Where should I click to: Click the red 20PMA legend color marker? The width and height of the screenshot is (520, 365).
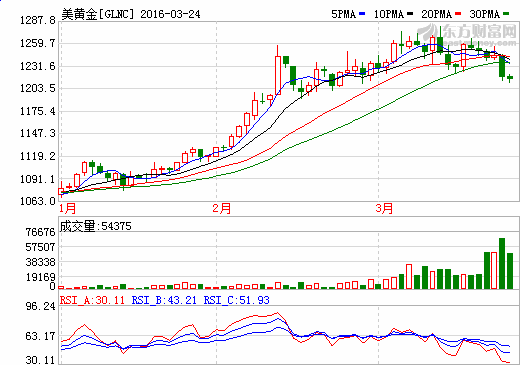tap(458, 14)
